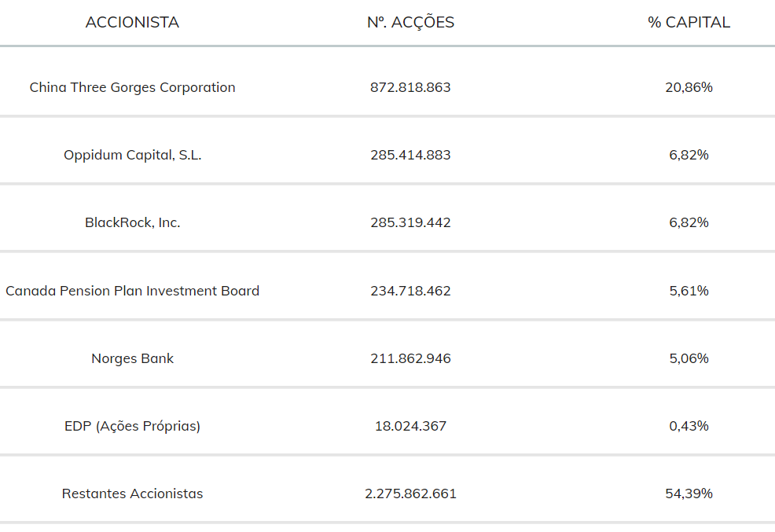
Task: Click the ACCIONISTA column header
Action: point(132,23)
